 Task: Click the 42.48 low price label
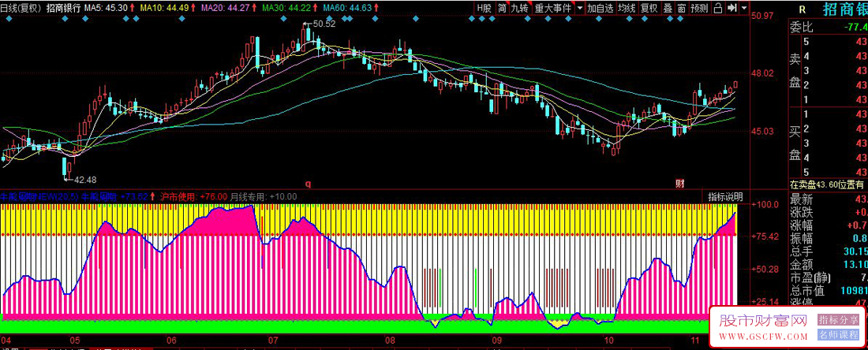(x=84, y=179)
